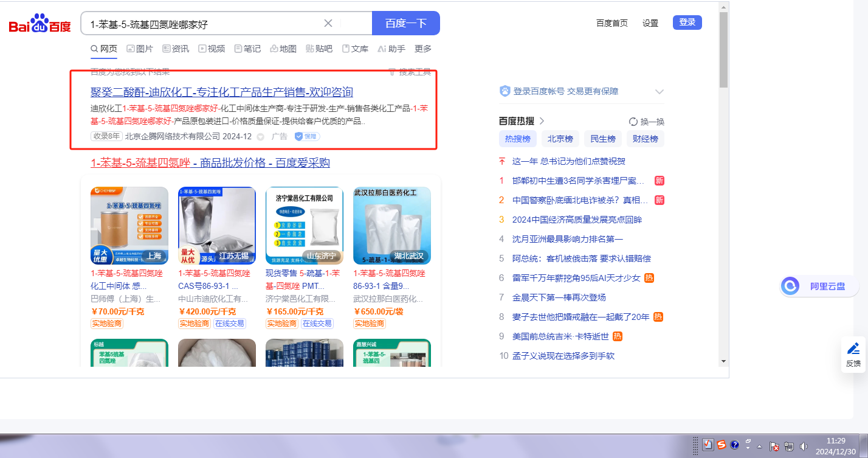This screenshot has height=458, width=868.
Task: Click the page vertical scrollbar thumb
Action: tap(723, 49)
